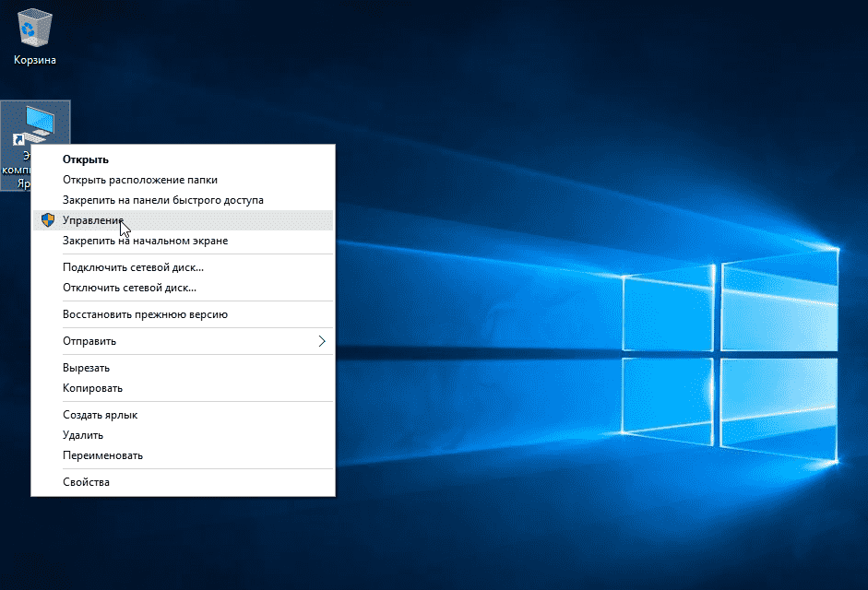This screenshot has width=868, height=590.
Task: Click Закрепить на панели быстрого доступа
Action: 162,200
